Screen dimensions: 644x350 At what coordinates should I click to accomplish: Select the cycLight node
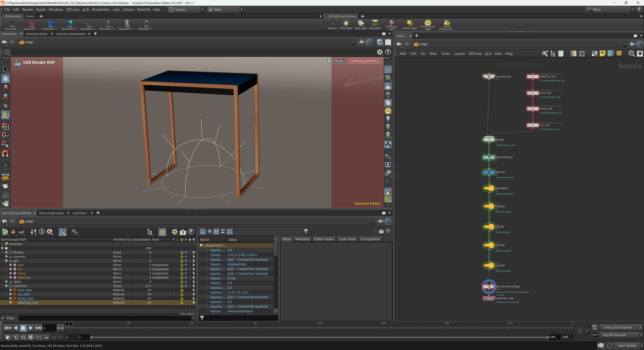pyautogui.click(x=489, y=265)
